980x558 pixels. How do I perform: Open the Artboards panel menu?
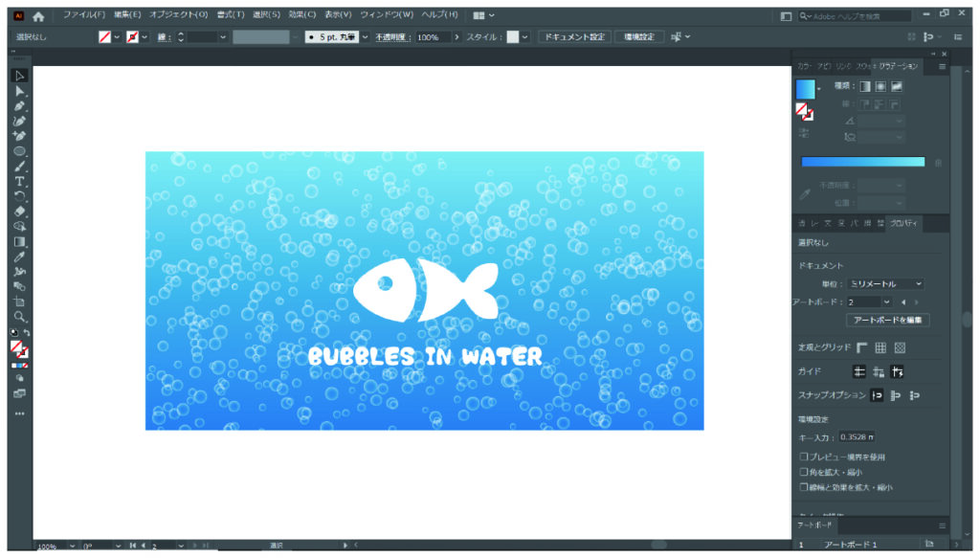(x=942, y=525)
